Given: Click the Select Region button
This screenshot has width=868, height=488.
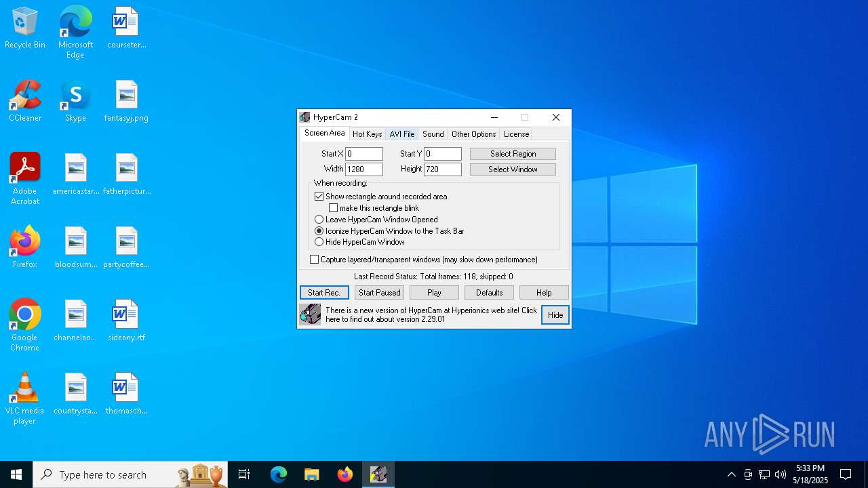Looking at the screenshot, I should 513,154.
